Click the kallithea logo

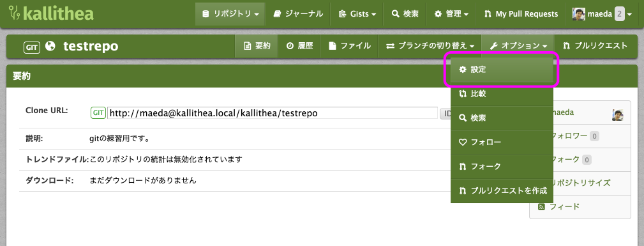tap(51, 13)
